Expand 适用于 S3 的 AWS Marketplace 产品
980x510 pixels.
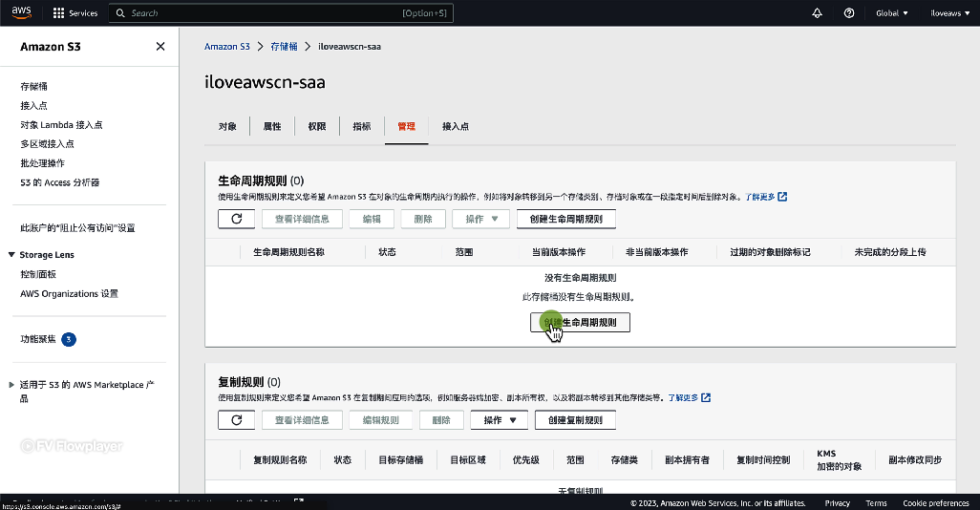point(11,385)
